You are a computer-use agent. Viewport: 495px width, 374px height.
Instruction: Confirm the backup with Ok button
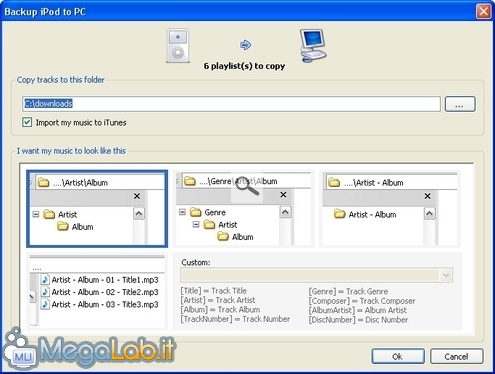coord(398,356)
